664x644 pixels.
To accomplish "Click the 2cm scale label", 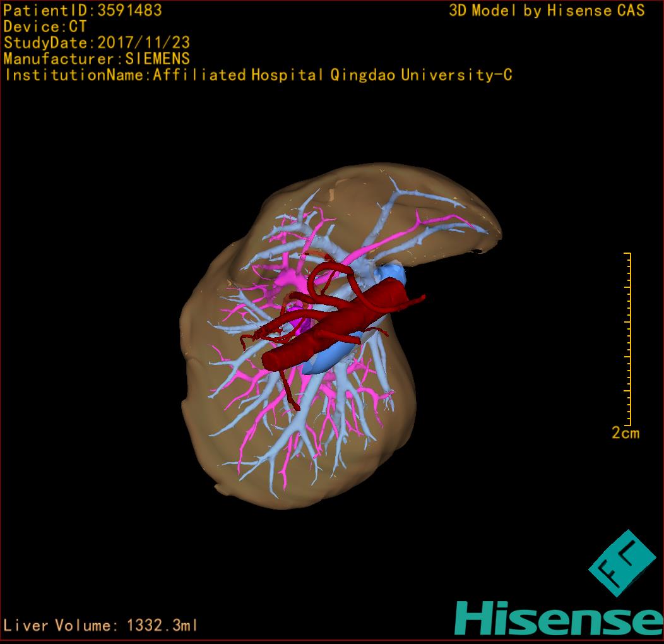I will [625, 433].
